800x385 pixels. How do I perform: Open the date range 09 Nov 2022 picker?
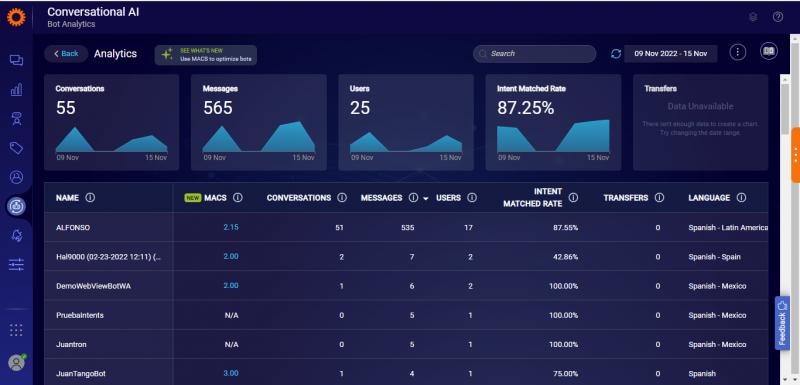(670, 54)
